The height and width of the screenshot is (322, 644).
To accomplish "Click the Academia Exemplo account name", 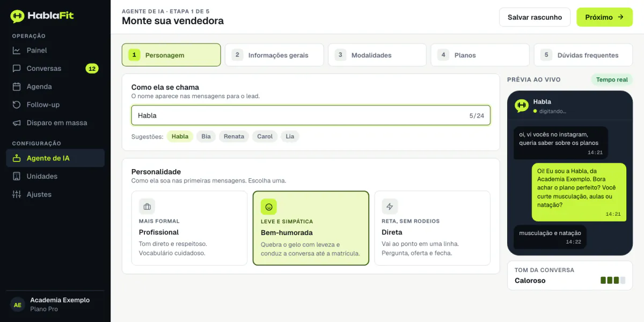I will (60, 300).
